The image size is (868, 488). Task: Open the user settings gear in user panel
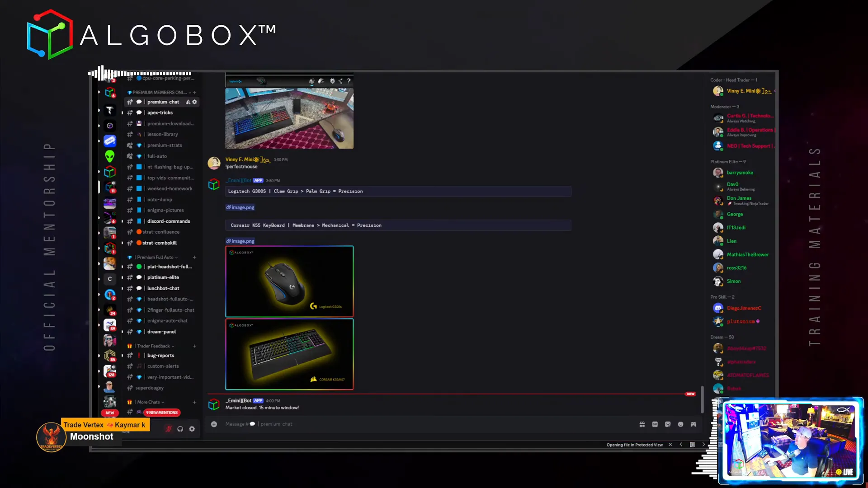pos(192,429)
